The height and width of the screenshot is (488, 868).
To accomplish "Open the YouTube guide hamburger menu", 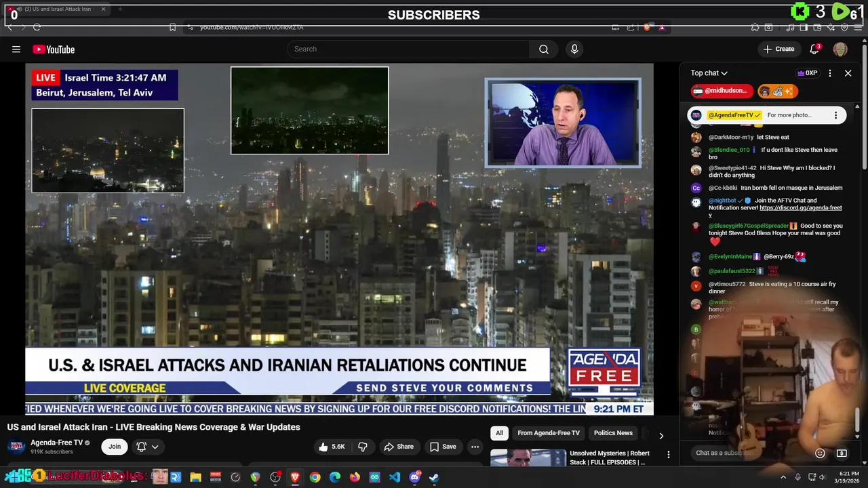I will point(16,49).
